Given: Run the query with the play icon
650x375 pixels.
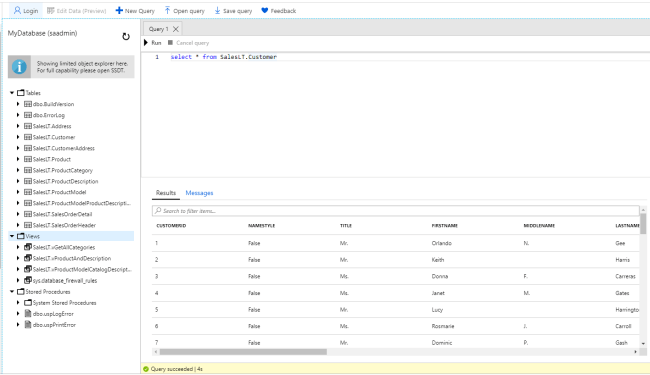Looking at the screenshot, I should pyautogui.click(x=146, y=43).
